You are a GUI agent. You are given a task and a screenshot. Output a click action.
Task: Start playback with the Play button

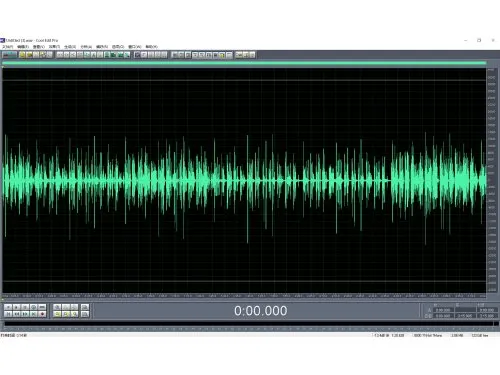pos(16,307)
